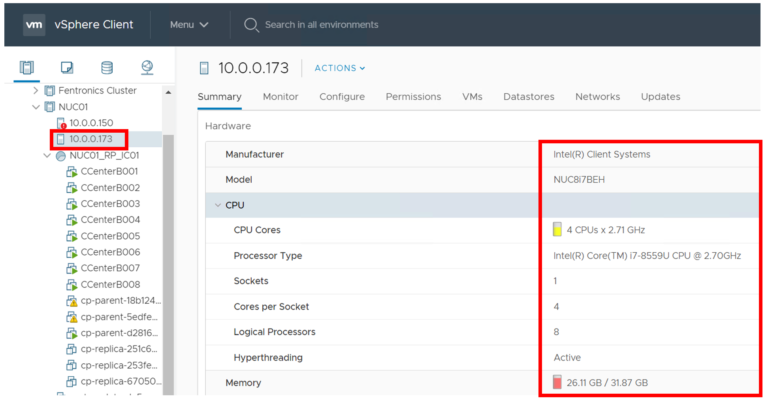This screenshot has height=400, width=768.
Task: Collapse the CPU hardware section
Action: 218,205
